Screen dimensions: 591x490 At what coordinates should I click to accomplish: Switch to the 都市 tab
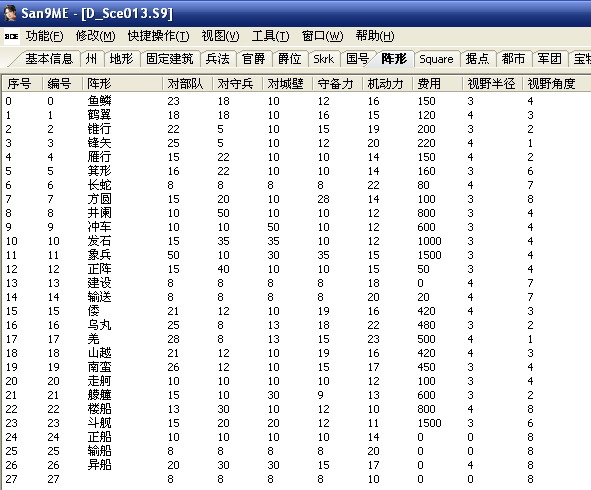[x=513, y=59]
